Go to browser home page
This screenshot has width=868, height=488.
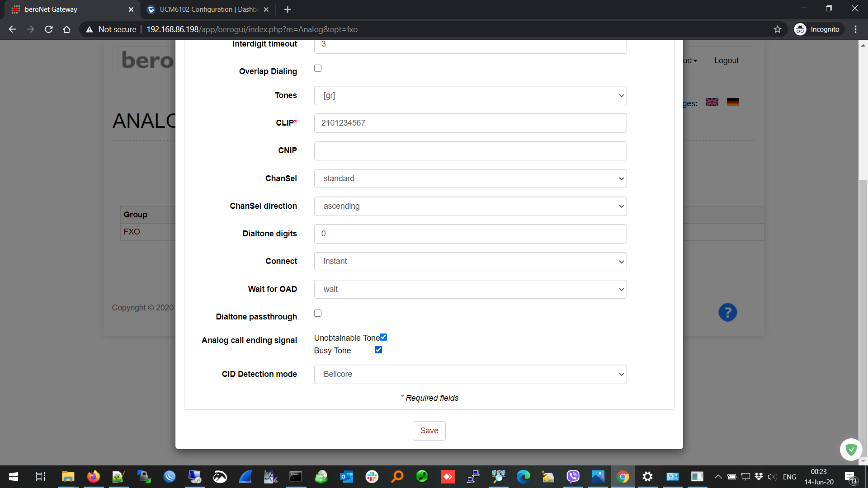[x=66, y=29]
